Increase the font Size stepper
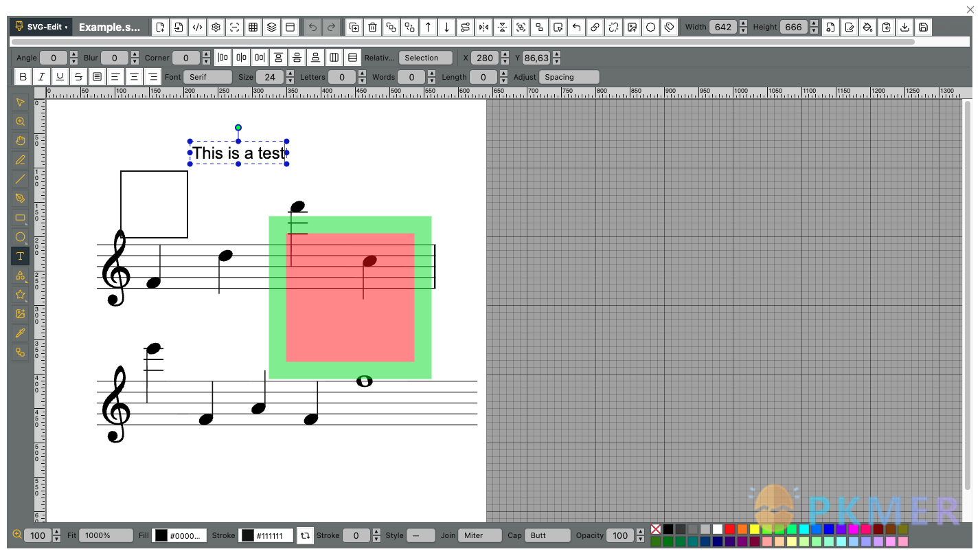Screen dimensions: 980x558 coord(290,74)
